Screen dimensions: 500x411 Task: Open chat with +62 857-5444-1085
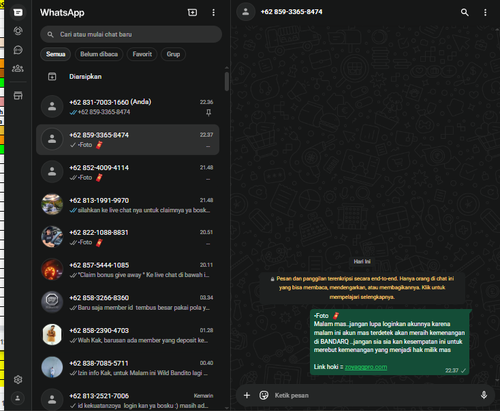(x=128, y=270)
